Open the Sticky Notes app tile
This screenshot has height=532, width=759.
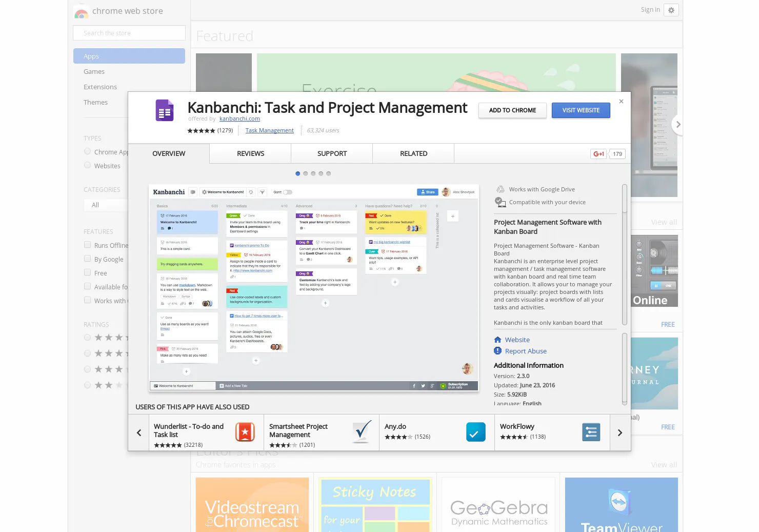[375, 505]
